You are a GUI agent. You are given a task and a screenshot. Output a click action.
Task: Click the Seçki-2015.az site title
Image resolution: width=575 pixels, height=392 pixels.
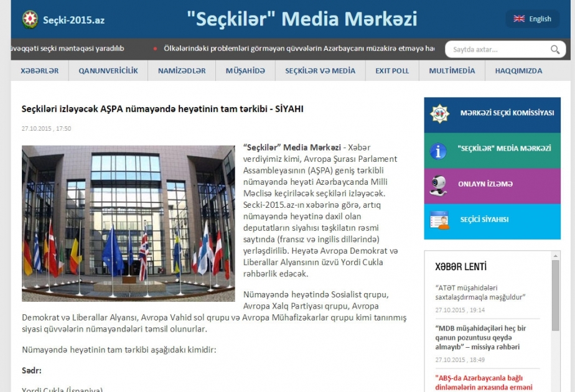(x=73, y=20)
